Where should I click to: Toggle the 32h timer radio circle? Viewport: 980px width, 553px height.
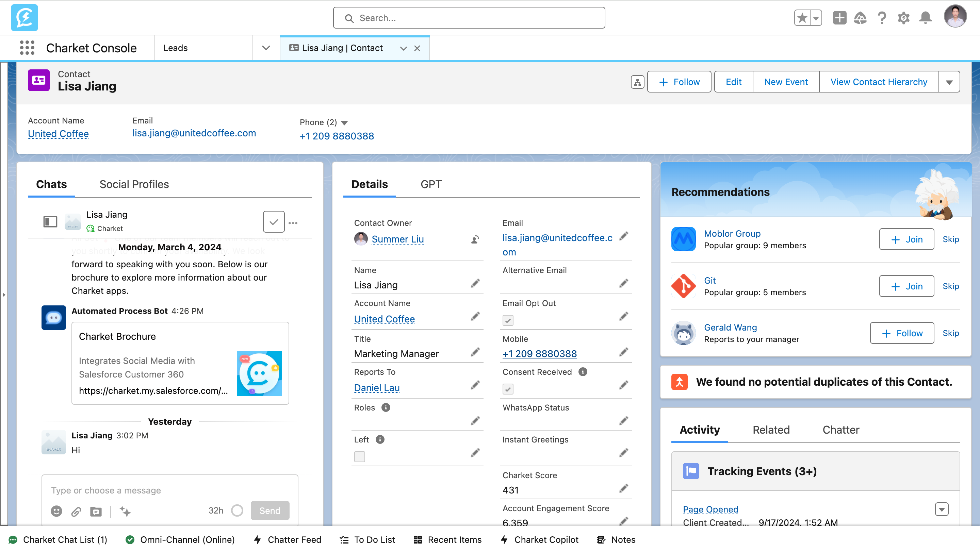click(x=237, y=510)
